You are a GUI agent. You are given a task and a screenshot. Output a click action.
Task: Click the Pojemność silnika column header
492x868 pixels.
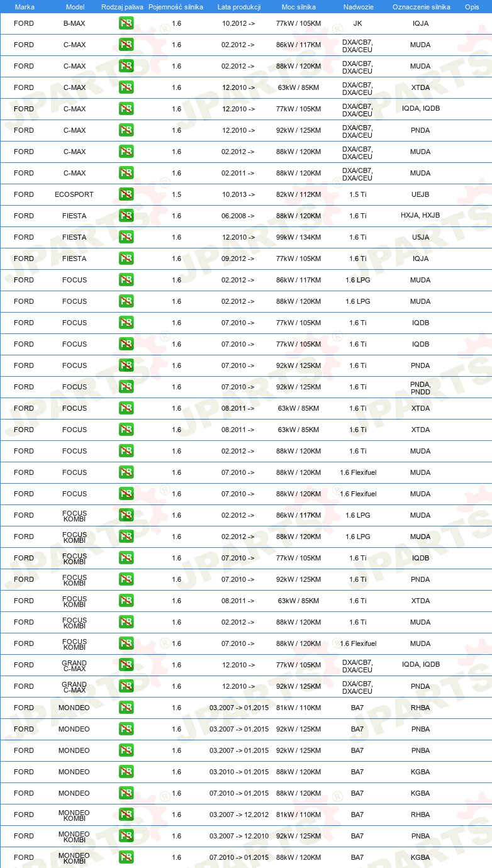click(x=176, y=7)
